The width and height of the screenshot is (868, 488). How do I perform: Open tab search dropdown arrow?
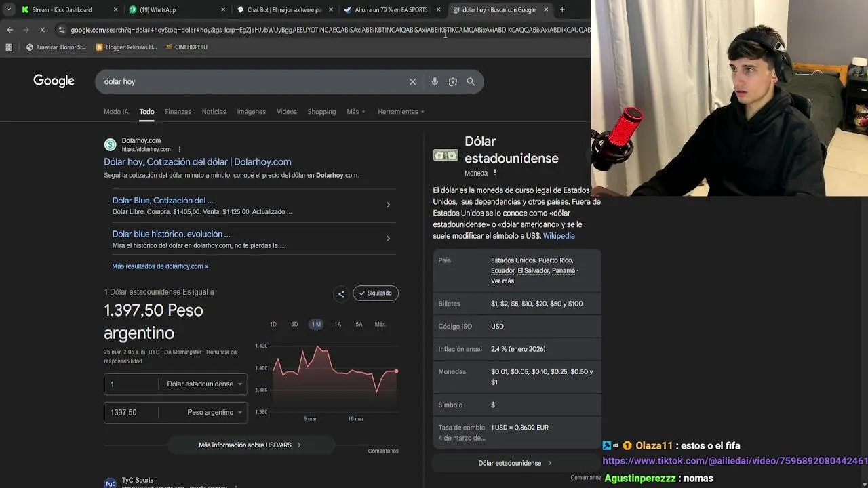pyautogui.click(x=8, y=9)
